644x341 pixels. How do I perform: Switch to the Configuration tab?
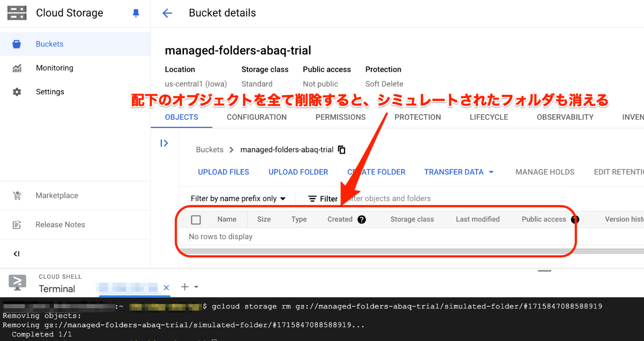[x=257, y=117]
